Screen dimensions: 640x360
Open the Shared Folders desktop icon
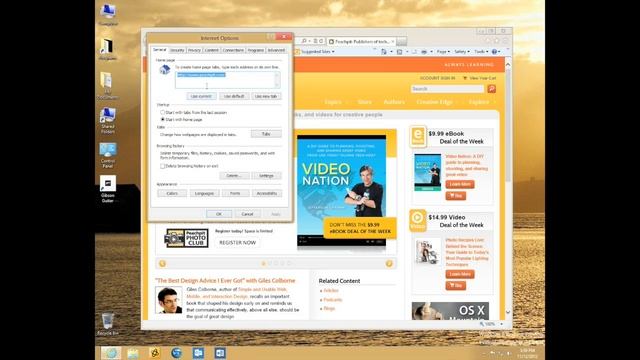click(x=108, y=120)
